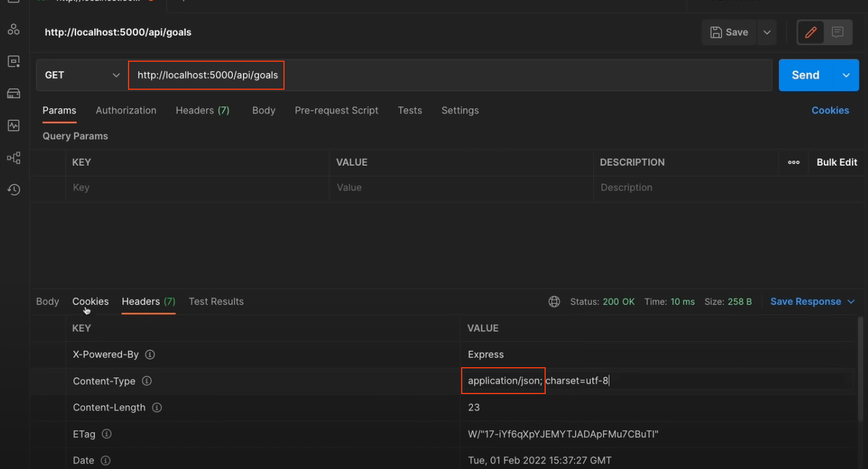Open the Cookies link at right
Screen dimensions: 868x469
(x=830, y=110)
